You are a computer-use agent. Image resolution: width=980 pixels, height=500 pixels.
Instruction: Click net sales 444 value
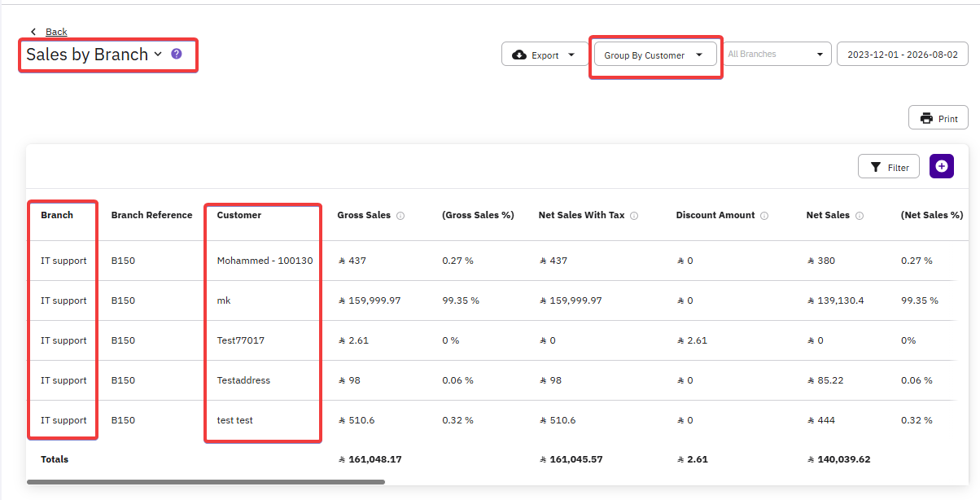821,420
